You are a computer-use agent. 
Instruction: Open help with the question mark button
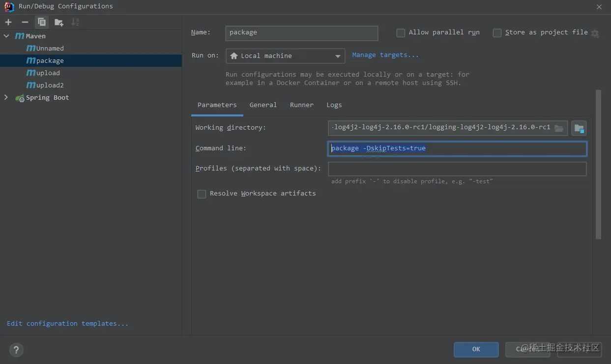pyautogui.click(x=16, y=350)
